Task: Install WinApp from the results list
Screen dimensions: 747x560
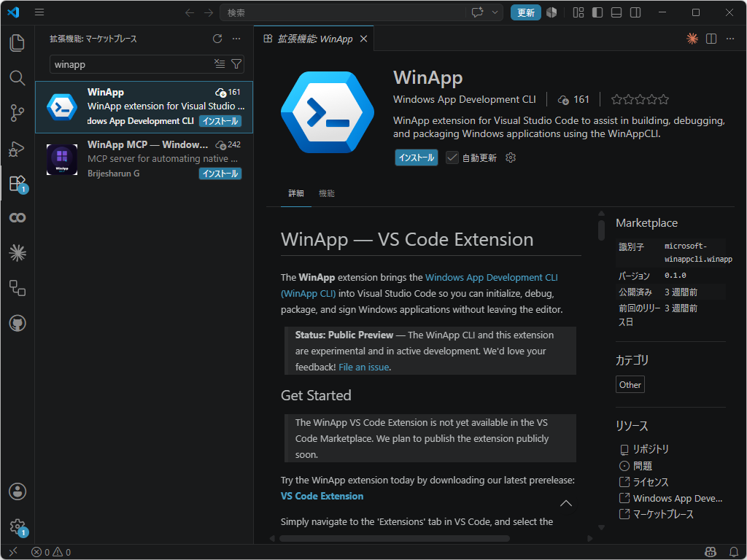Action: tap(220, 121)
